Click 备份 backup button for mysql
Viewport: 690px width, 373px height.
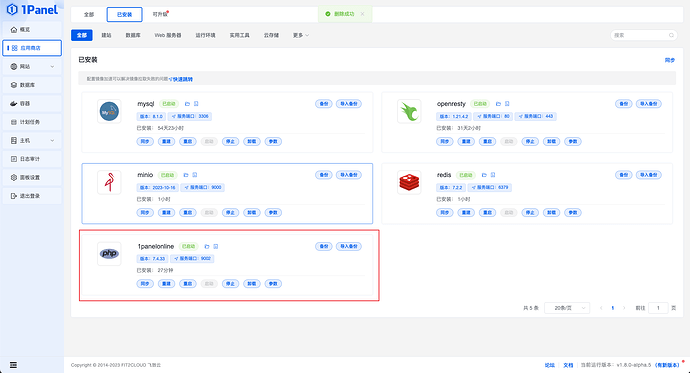323,104
